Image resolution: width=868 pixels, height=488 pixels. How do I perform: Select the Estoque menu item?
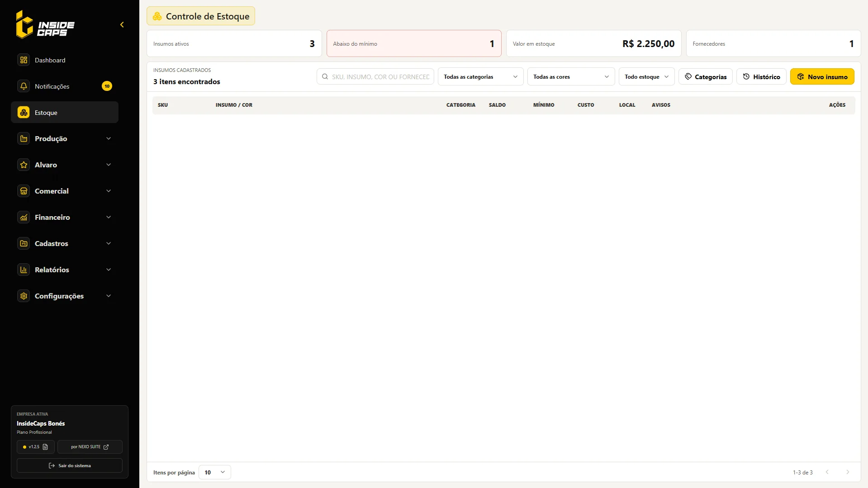tap(65, 113)
